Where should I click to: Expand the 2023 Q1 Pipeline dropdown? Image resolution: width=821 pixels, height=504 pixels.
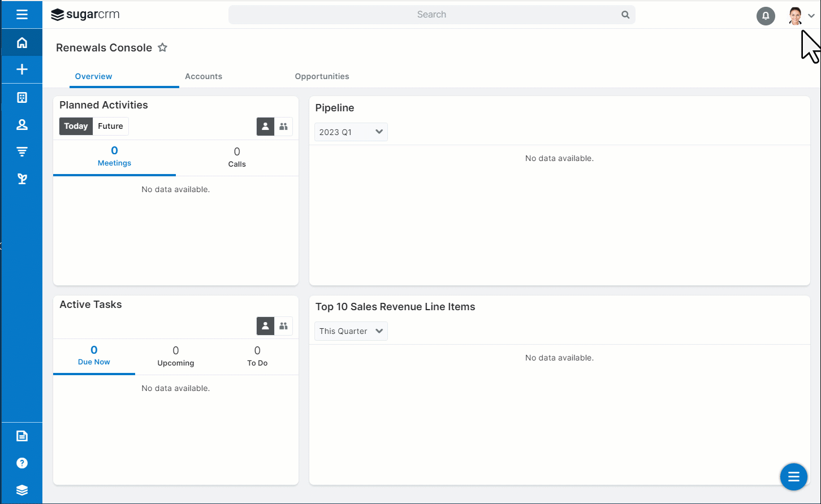pyautogui.click(x=351, y=132)
